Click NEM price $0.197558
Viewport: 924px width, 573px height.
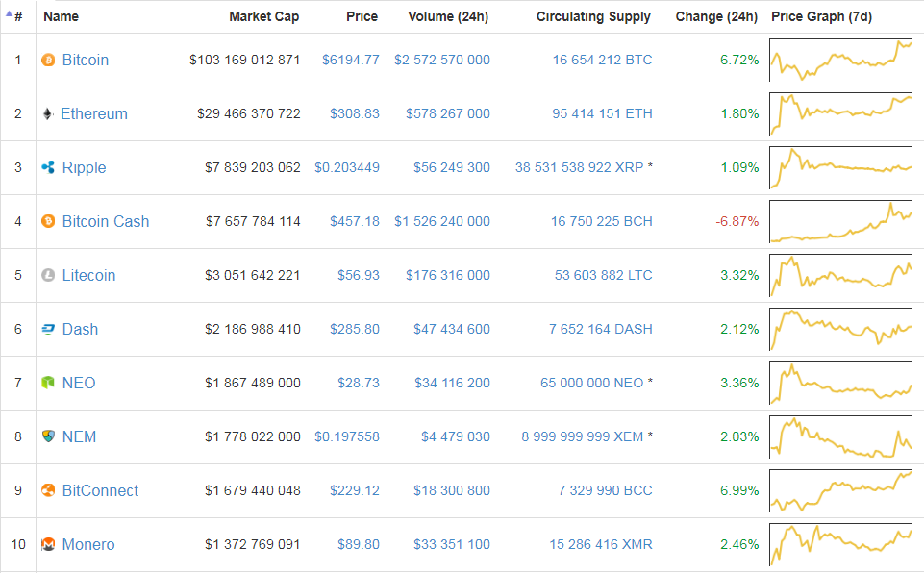[x=347, y=436]
